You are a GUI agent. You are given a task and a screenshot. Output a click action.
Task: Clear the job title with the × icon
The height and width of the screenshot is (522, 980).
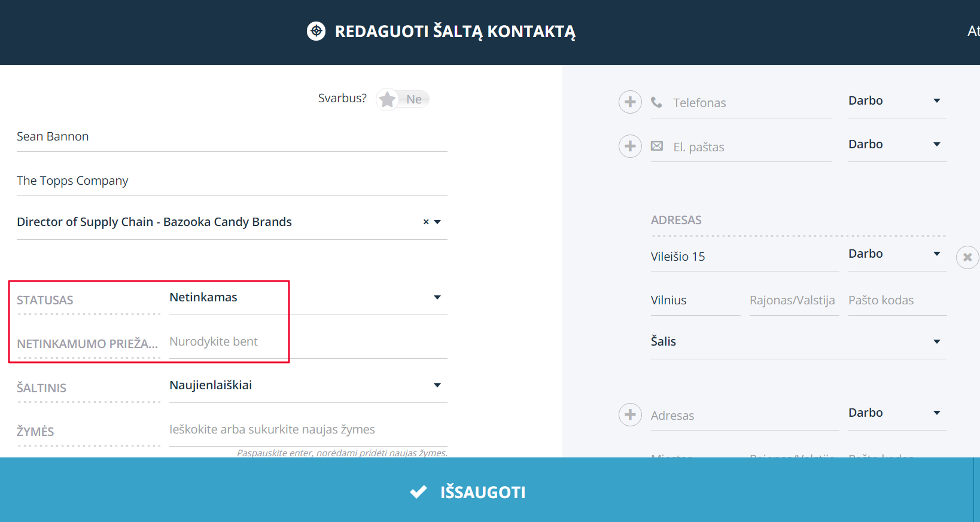pyautogui.click(x=426, y=222)
